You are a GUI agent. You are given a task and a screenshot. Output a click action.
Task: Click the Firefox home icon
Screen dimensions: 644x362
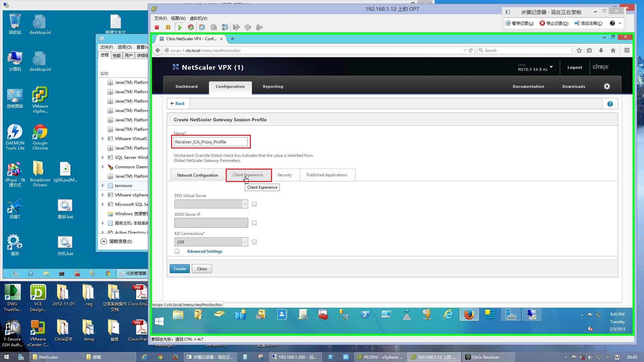(613, 51)
